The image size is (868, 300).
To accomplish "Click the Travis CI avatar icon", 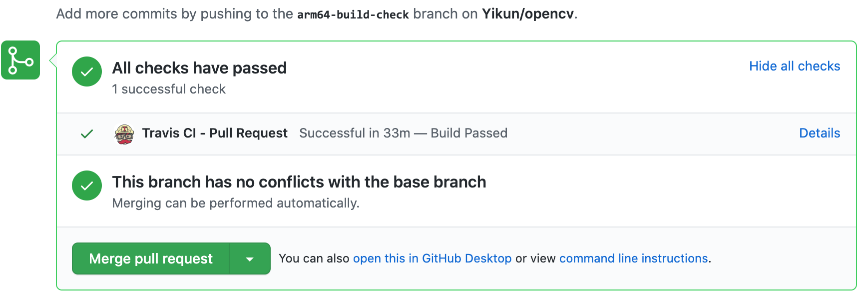I will pyautogui.click(x=124, y=133).
